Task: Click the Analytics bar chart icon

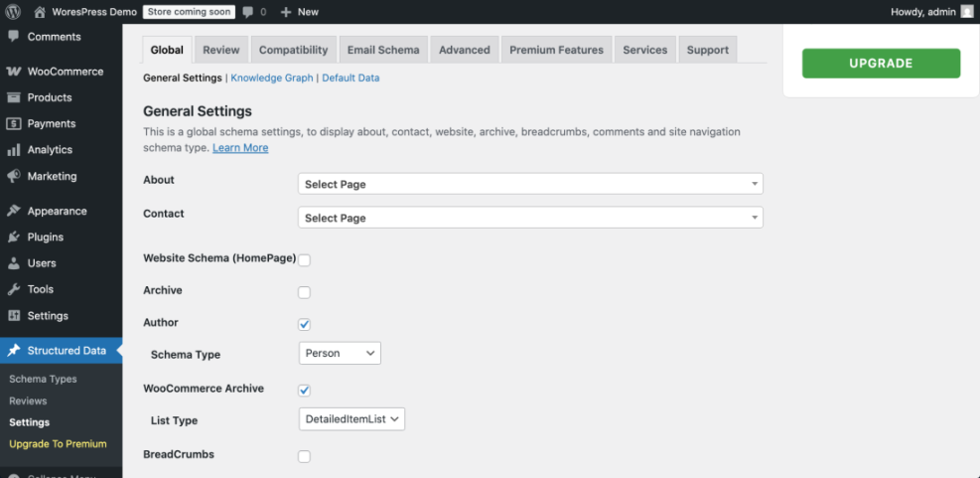Action: tap(13, 150)
